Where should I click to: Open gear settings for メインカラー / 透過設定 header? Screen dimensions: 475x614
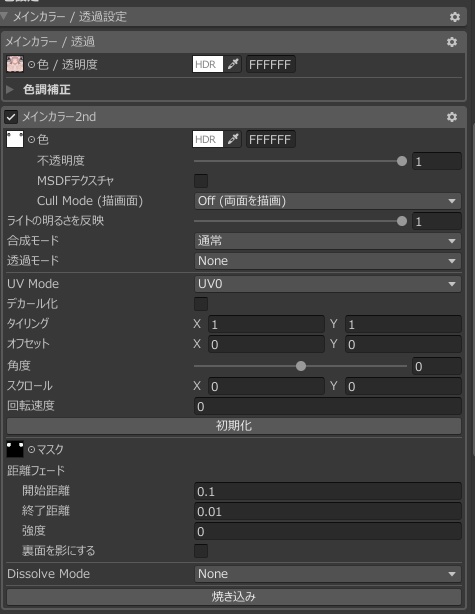tap(454, 17)
